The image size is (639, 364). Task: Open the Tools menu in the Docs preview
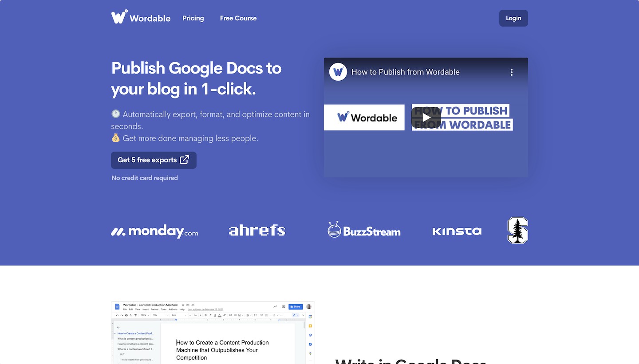tap(163, 309)
